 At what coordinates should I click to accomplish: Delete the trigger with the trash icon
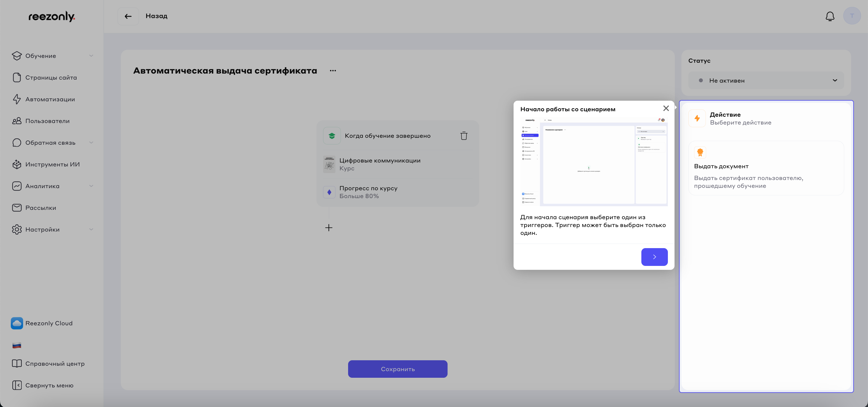coord(464,136)
